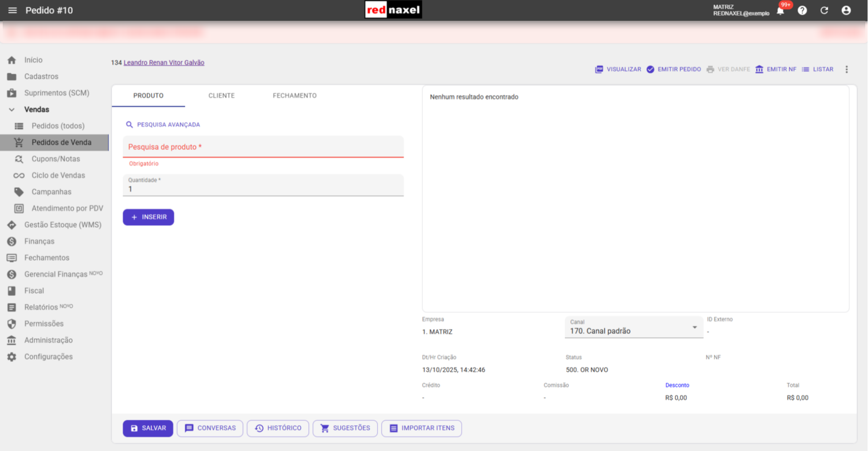Viewport: 868px width, 451px height.
Task: Click the rednaxel logo
Action: coord(393,10)
